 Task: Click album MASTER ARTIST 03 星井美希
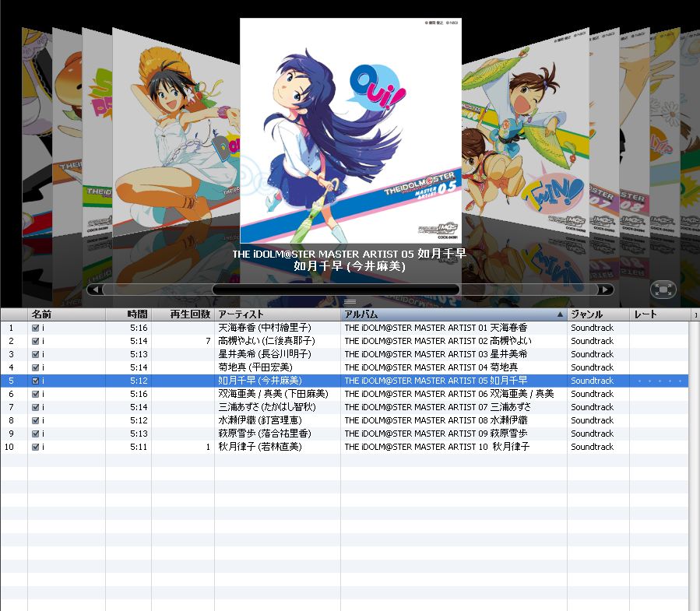coord(436,354)
